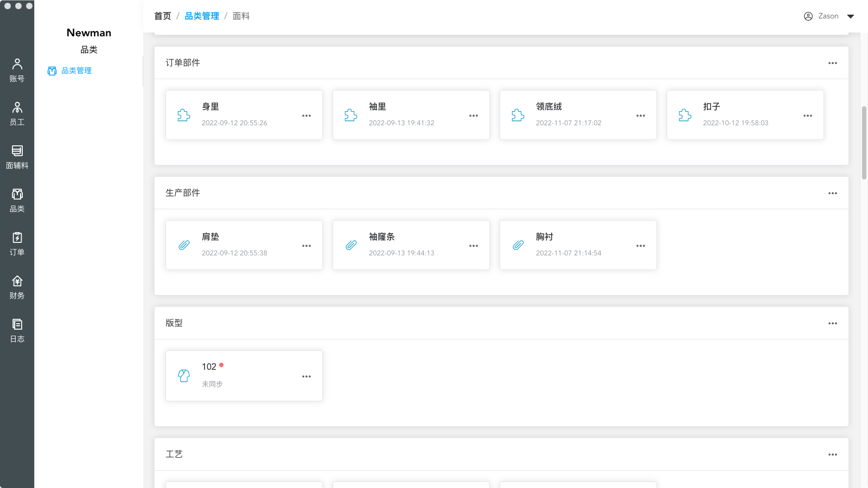Image resolution: width=868 pixels, height=488 pixels.
Task: Click the timestamp 2022-09-13 19:44:13
Action: [401, 253]
